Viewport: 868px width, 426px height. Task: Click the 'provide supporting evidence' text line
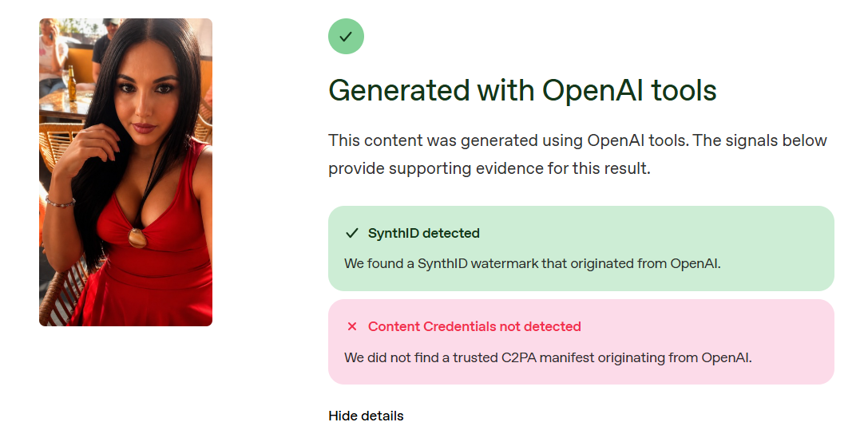click(489, 168)
